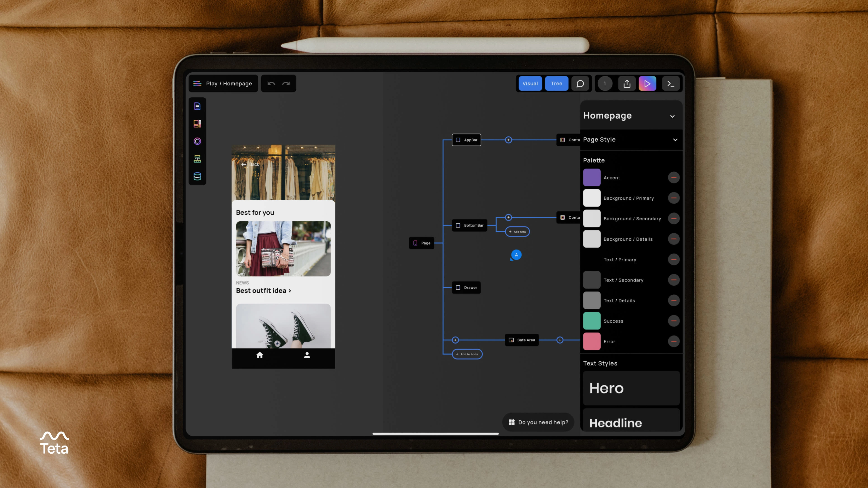Select the Success green color swatch
This screenshot has height=488, width=868.
pyautogui.click(x=592, y=321)
